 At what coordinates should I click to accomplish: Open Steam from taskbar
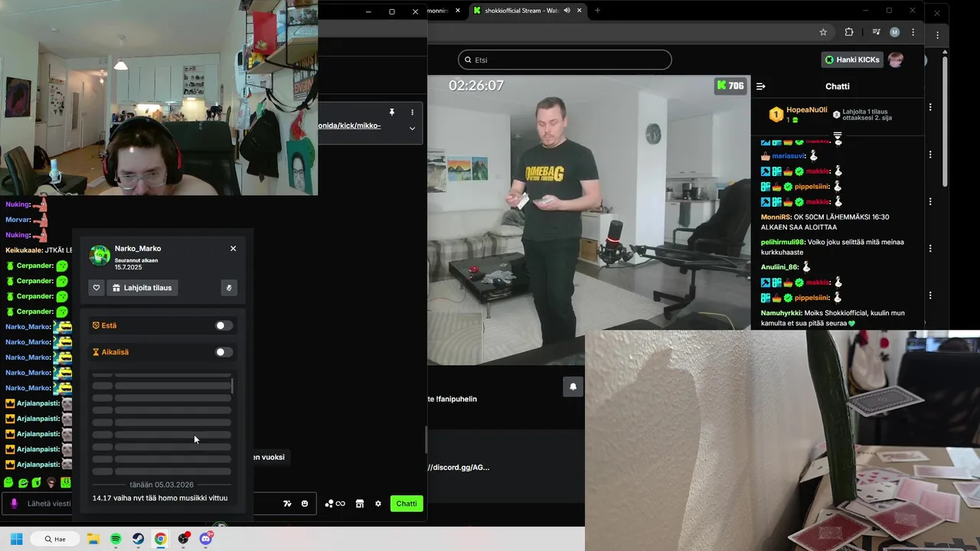(x=138, y=539)
